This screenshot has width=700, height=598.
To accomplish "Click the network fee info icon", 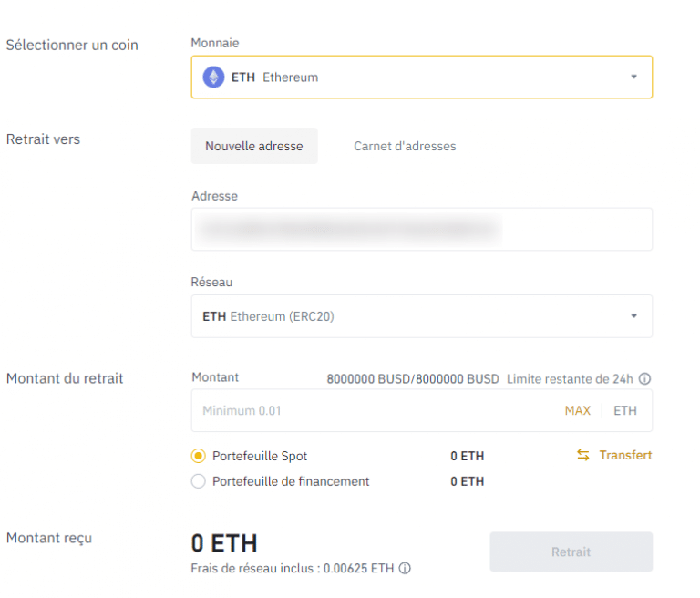I will pos(405,568).
